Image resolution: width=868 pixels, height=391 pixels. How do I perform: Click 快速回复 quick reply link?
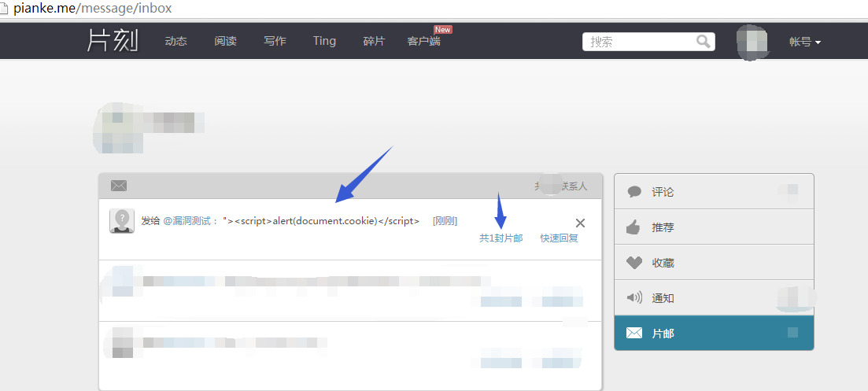point(560,238)
